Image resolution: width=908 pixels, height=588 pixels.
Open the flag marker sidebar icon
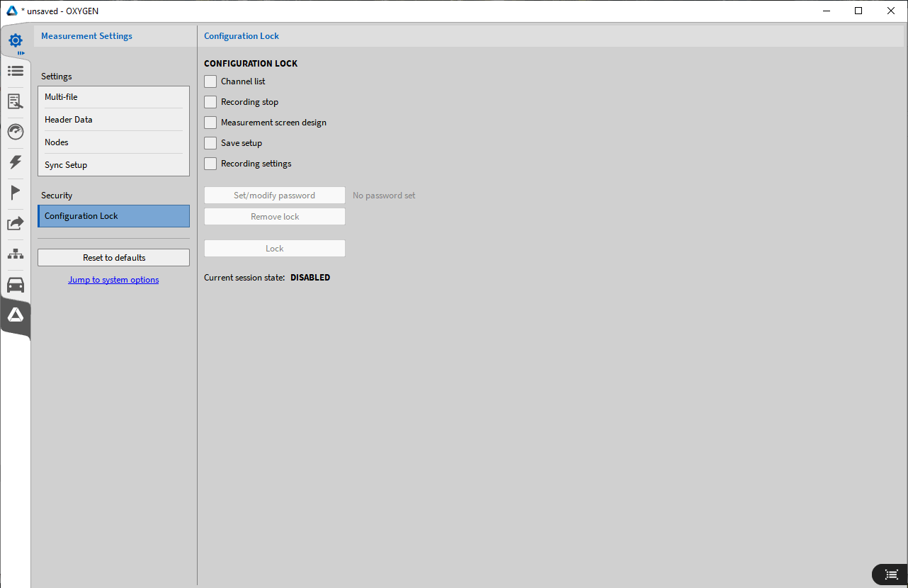[x=16, y=193]
